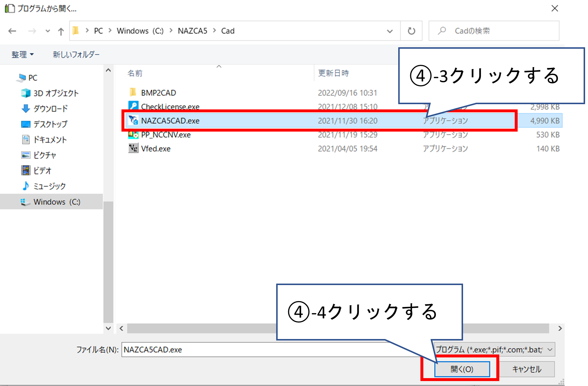Click the PC computer icon

22,78
